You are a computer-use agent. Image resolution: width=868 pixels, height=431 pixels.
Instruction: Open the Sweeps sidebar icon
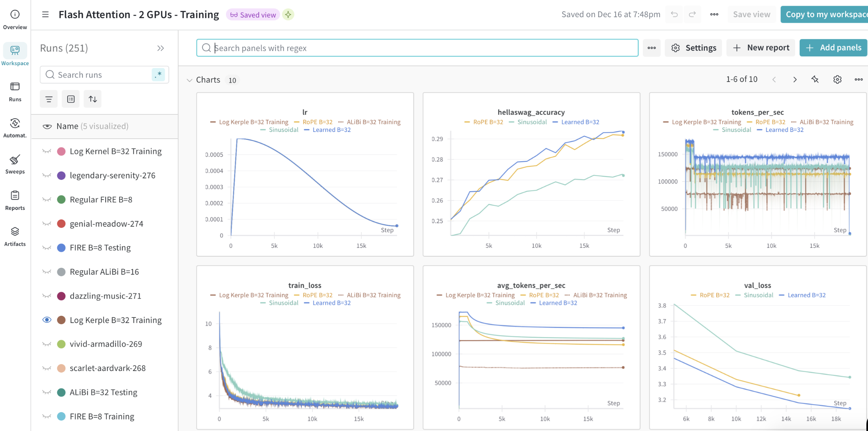[15, 164]
